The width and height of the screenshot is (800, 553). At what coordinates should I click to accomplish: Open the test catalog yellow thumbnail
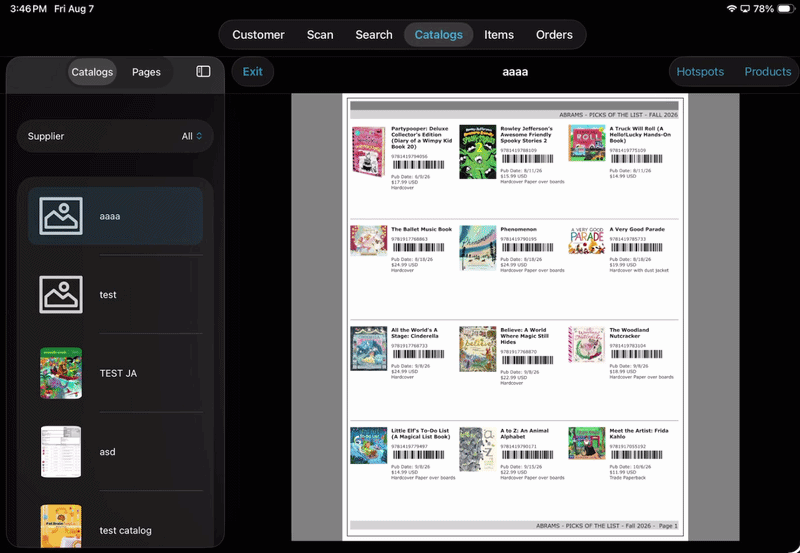61,526
